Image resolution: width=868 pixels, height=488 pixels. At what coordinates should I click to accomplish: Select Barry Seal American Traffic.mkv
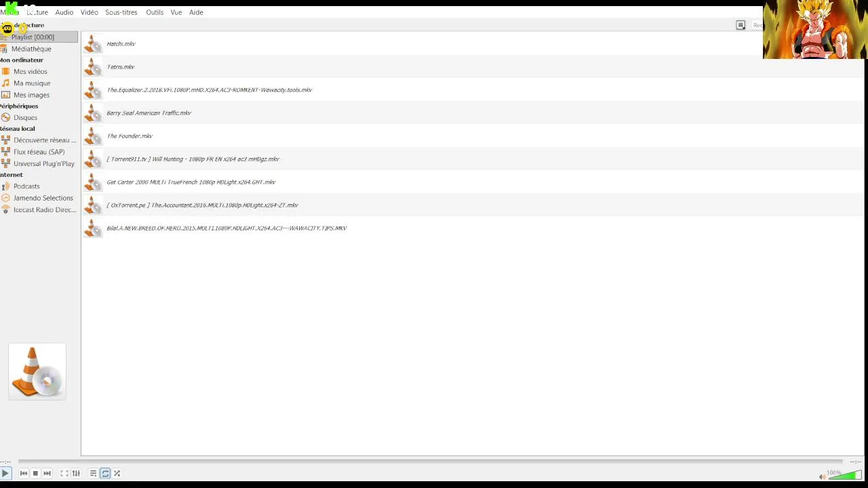[x=473, y=113]
